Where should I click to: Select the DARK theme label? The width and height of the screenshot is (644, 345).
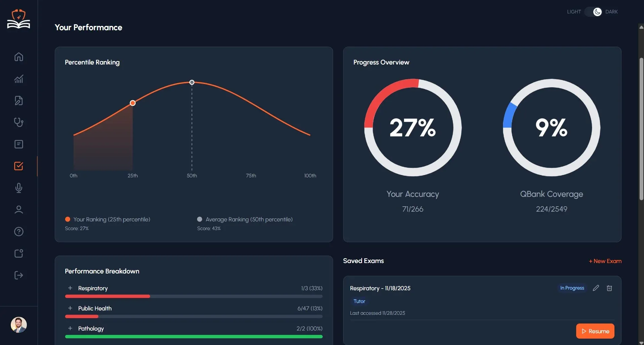tap(611, 12)
